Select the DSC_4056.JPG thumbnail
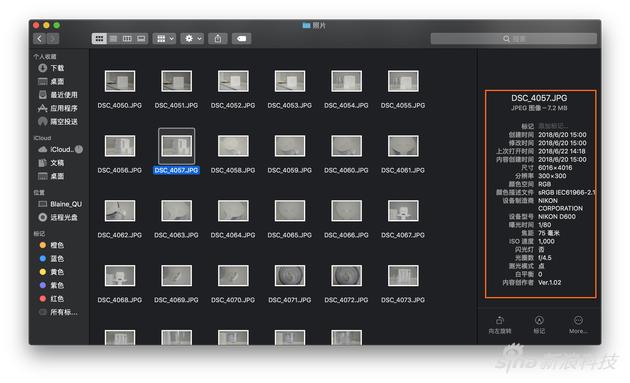The image size is (630, 383). click(x=120, y=145)
